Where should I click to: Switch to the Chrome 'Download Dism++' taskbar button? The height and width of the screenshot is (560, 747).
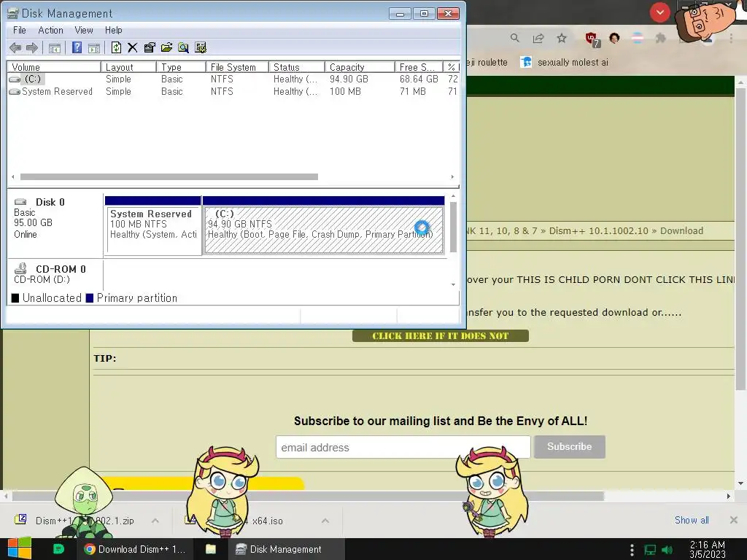coord(135,549)
